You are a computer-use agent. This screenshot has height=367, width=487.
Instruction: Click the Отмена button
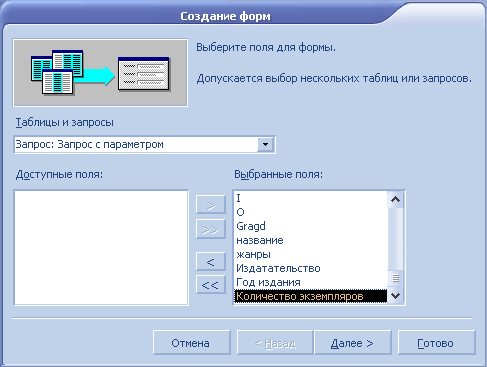(x=192, y=343)
